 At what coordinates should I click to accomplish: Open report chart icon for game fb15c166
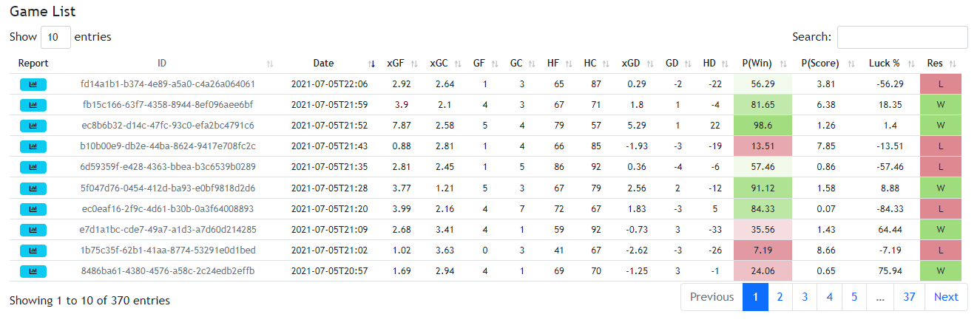click(33, 105)
